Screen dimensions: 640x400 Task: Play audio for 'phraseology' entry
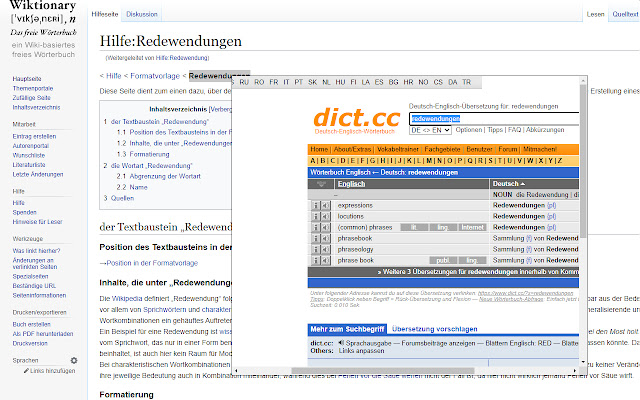[x=325, y=249]
